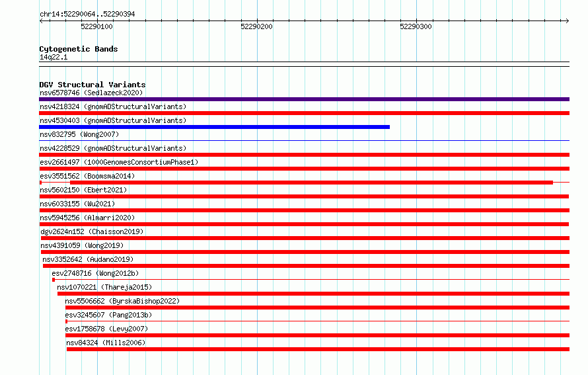This screenshot has width=588, height=375.
Task: Open nsv4218324 (gnomADStructuralVariants) label
Action: [x=113, y=106]
